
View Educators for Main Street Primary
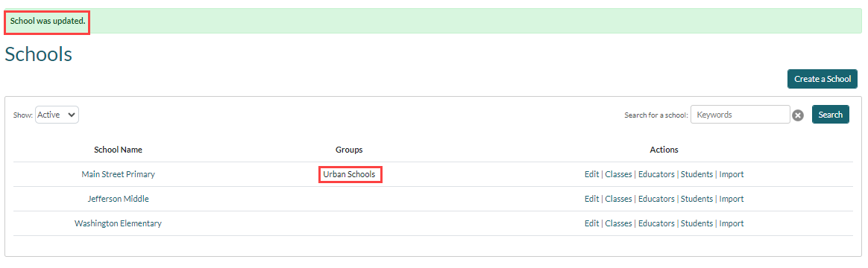[x=656, y=174]
